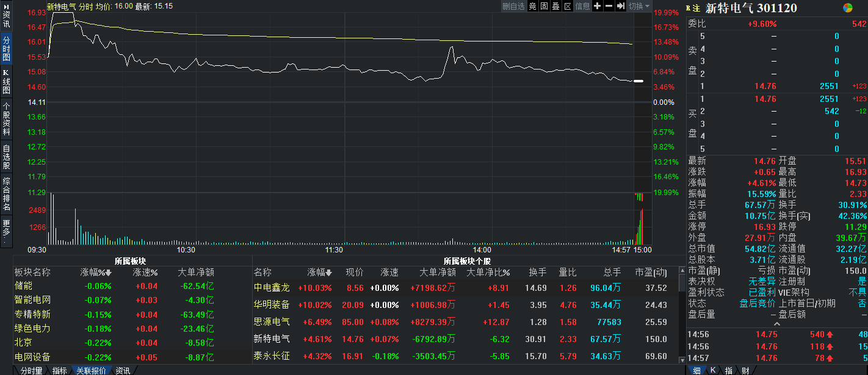Open the 切换 dropdown
The height and width of the screenshot is (375, 868).
click(639, 6)
